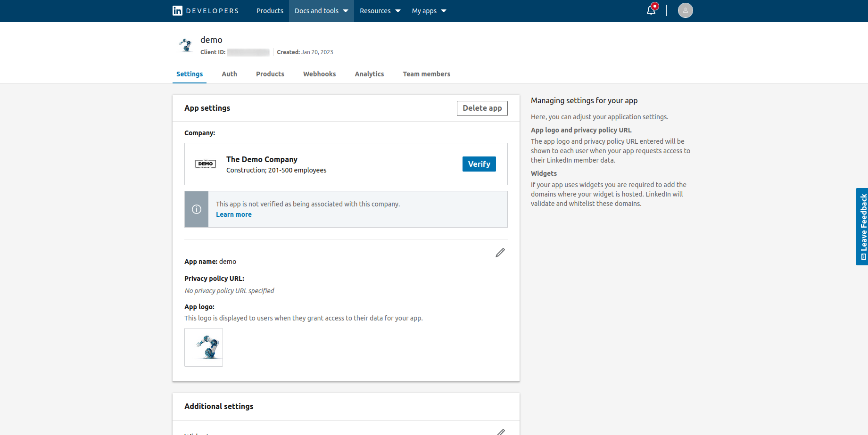
Task: Switch to the app's Products tab
Action: pos(270,74)
